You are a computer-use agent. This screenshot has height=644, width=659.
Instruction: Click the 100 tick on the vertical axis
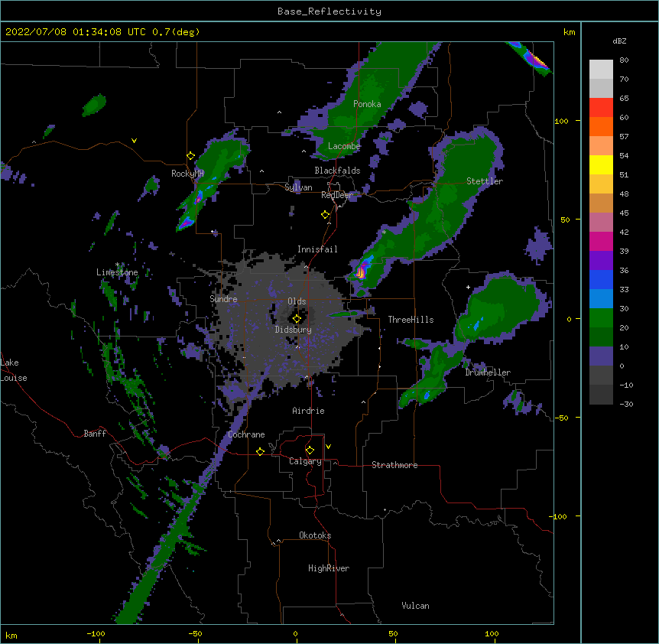click(561, 121)
